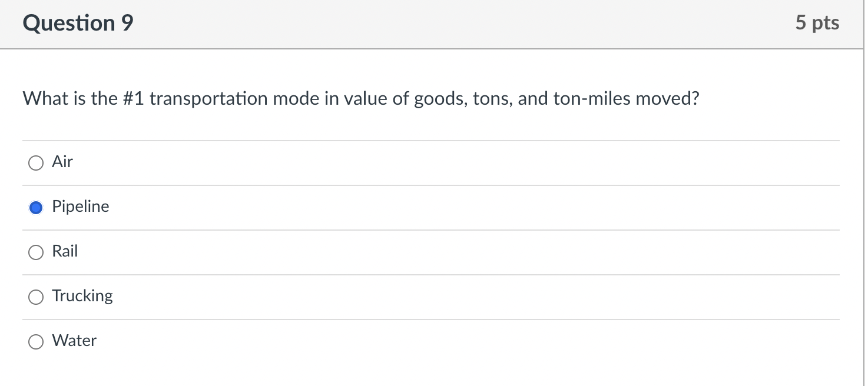This screenshot has height=386, width=868.
Task: Click the 'Air' answer label text
Action: tap(62, 162)
